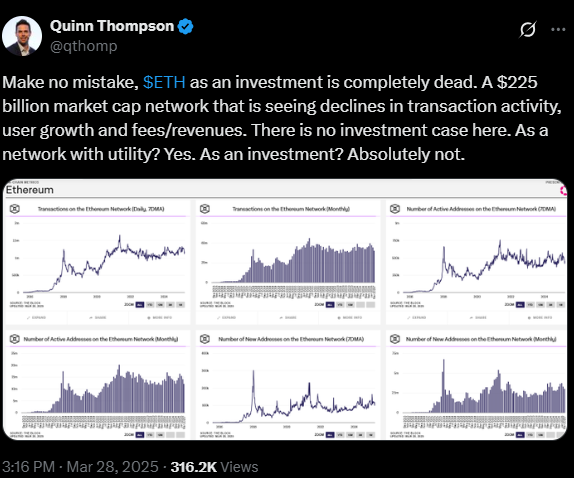Viewport: 574px width, 478px height.
Task: Open the 3:16 PM Mar 28, 2025 timestamp
Action: click(80, 467)
